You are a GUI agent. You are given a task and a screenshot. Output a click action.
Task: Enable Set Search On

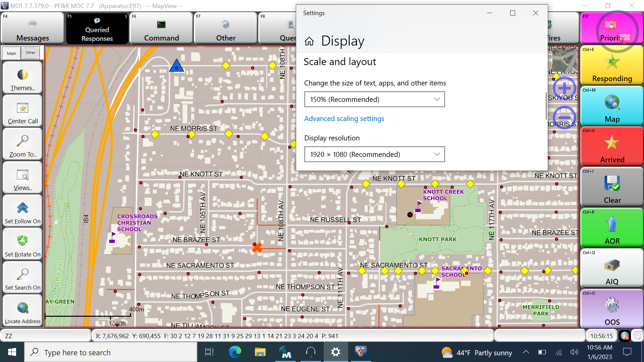[x=22, y=277]
